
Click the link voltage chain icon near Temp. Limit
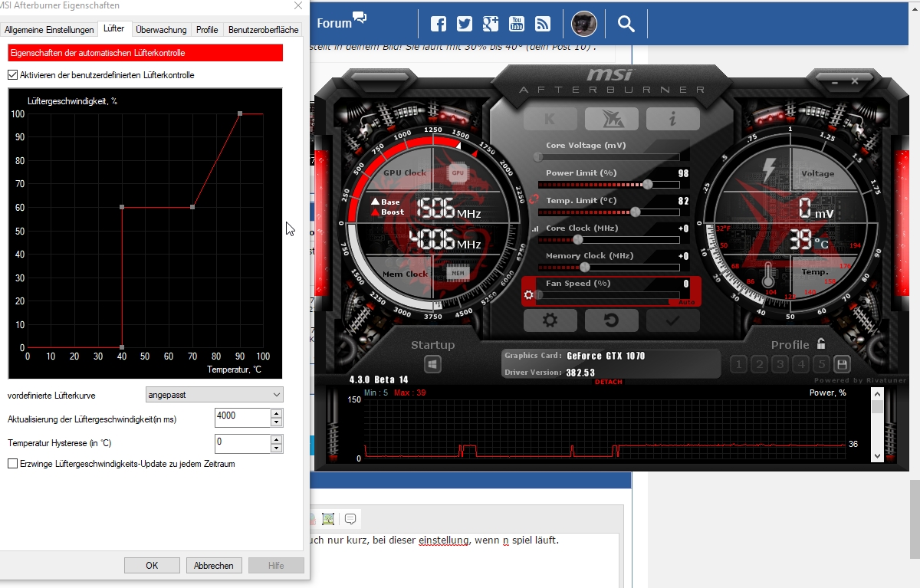[534, 200]
